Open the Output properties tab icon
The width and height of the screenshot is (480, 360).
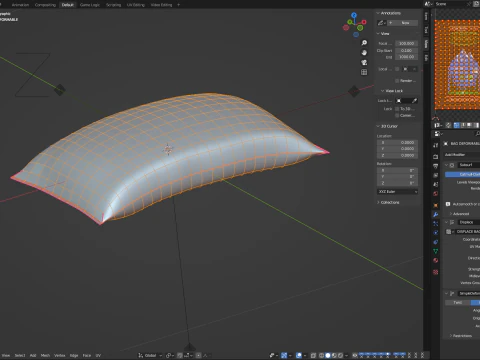point(436,166)
